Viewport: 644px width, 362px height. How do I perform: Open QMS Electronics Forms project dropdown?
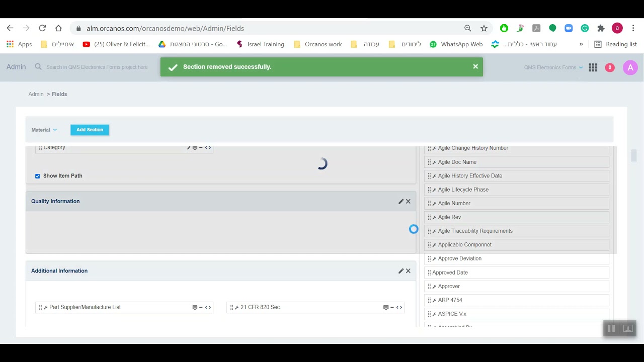553,67
